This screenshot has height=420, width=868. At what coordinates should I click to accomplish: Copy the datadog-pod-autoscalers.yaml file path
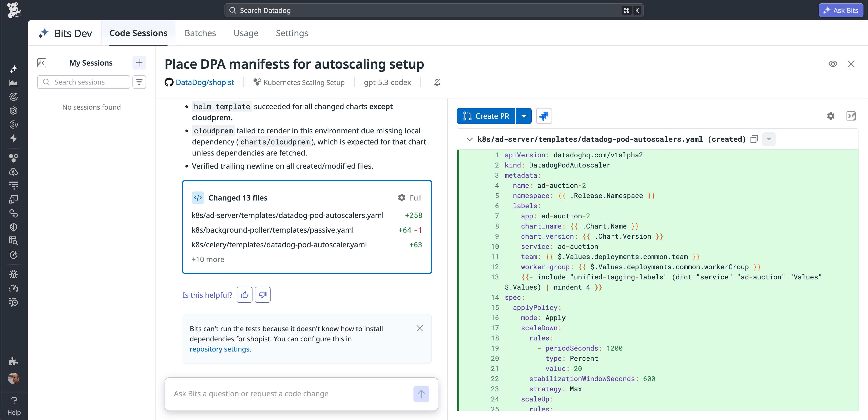click(754, 139)
